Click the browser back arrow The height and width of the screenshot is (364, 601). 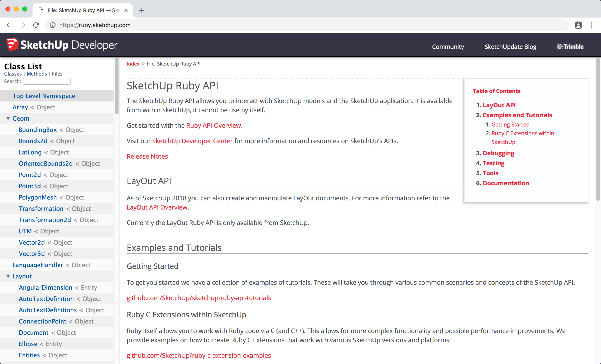(9, 25)
